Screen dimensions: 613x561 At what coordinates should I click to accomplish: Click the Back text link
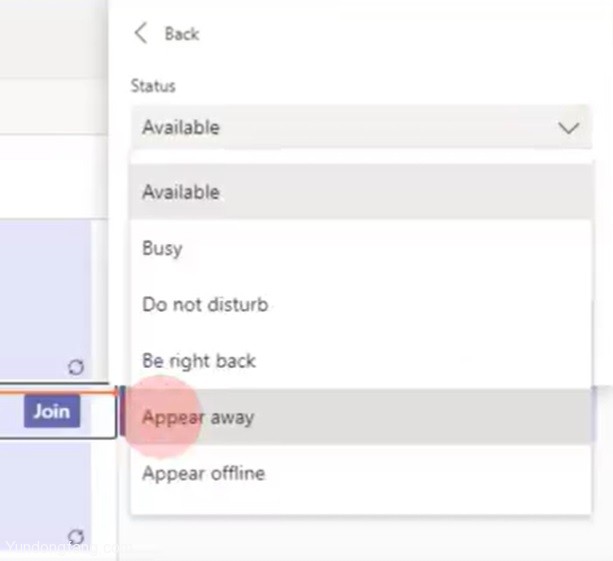tap(182, 34)
